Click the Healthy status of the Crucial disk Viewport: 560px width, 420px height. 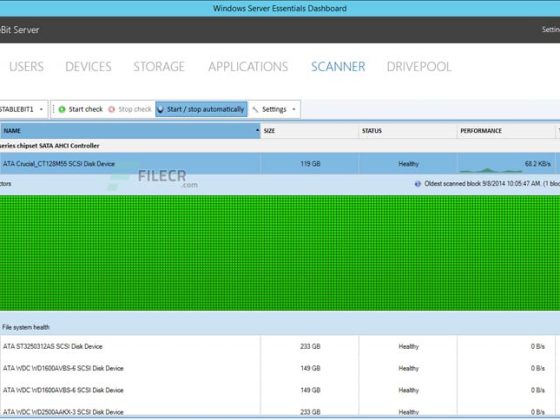tap(408, 164)
